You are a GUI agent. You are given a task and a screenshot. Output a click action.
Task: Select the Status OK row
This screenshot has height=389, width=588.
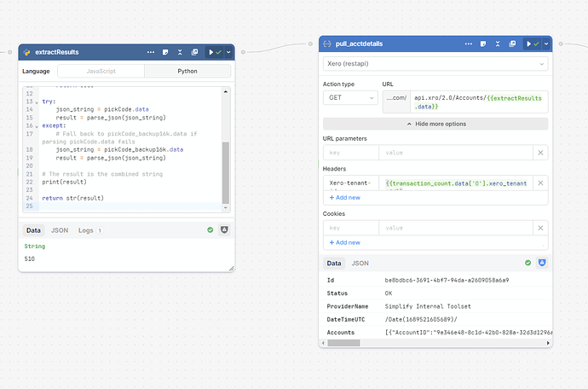click(x=435, y=293)
